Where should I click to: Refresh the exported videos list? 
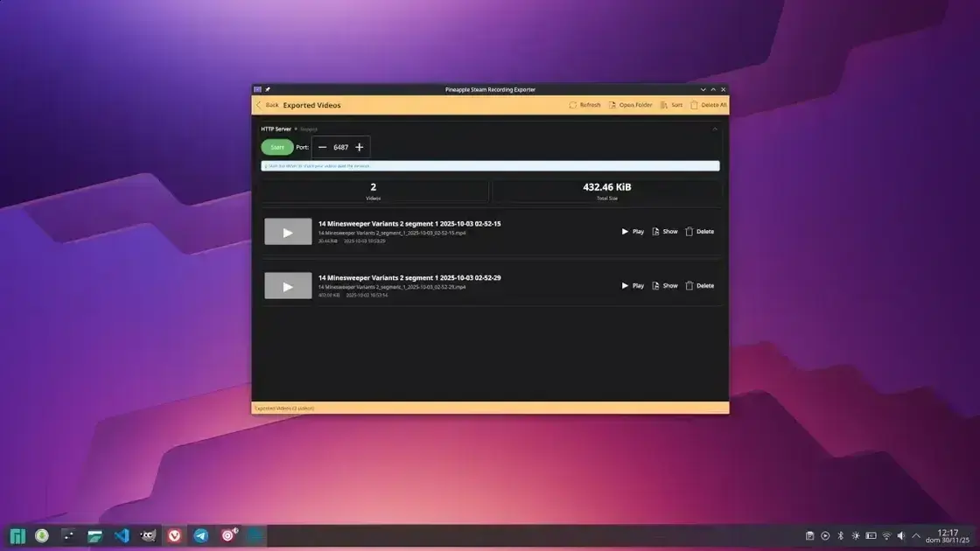tap(585, 105)
